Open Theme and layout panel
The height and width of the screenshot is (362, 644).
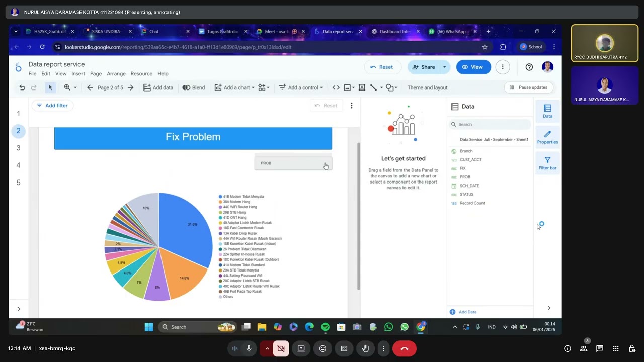coord(427,87)
